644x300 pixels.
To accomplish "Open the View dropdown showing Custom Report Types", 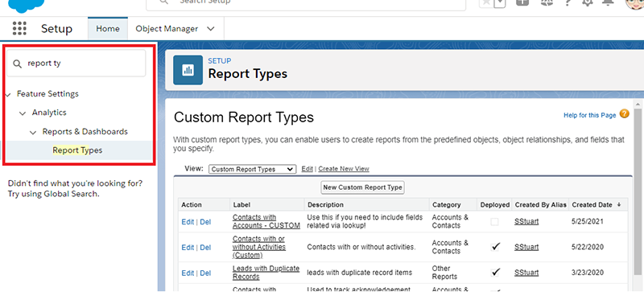I will click(252, 169).
